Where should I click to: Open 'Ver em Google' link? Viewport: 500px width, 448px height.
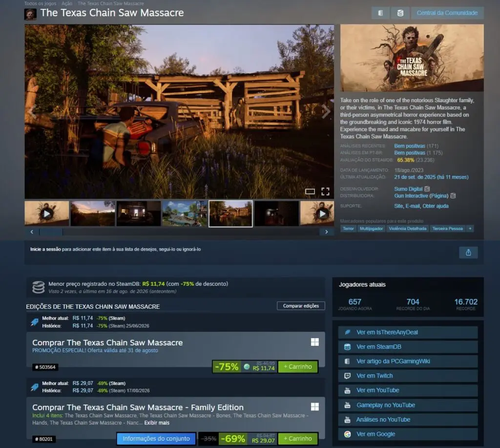point(408,434)
